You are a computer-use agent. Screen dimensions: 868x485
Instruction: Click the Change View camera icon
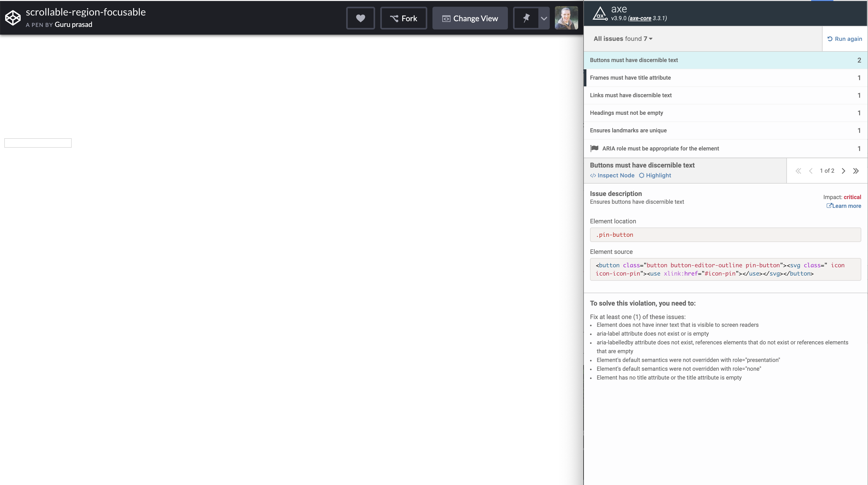(x=446, y=19)
